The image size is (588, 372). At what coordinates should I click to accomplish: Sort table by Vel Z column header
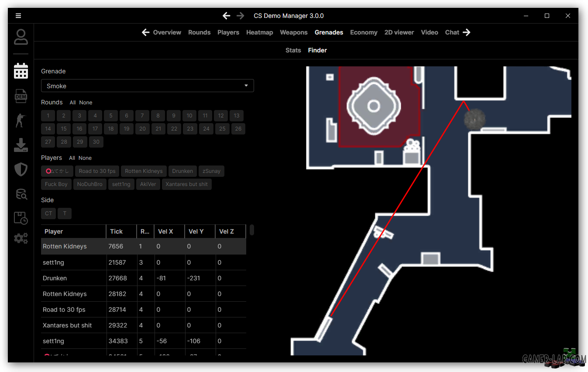(230, 231)
